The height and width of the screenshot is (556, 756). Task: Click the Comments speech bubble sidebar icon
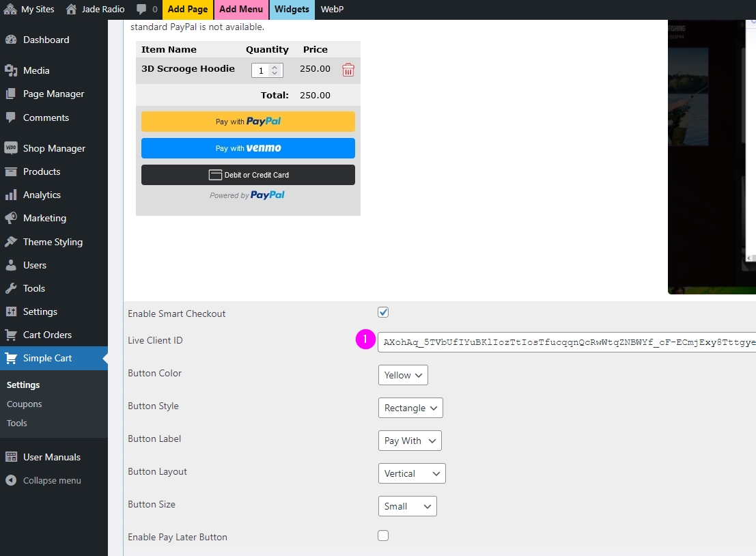point(11,117)
